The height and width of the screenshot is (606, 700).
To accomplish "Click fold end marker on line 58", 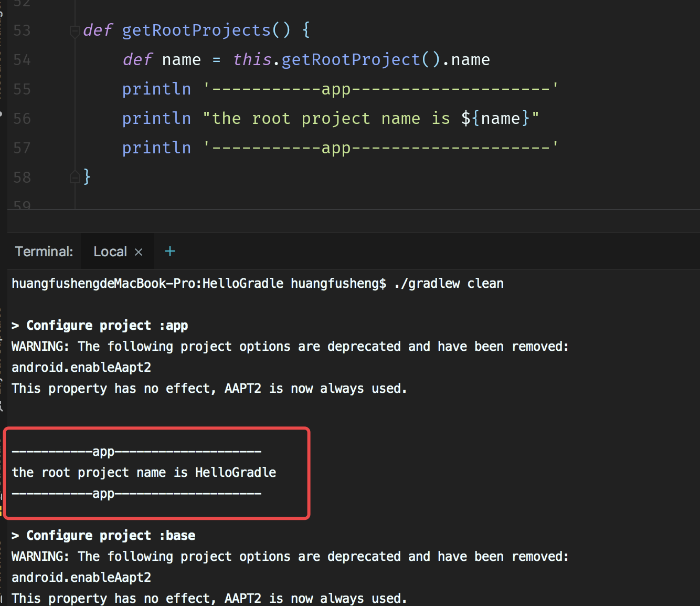I will tap(75, 177).
